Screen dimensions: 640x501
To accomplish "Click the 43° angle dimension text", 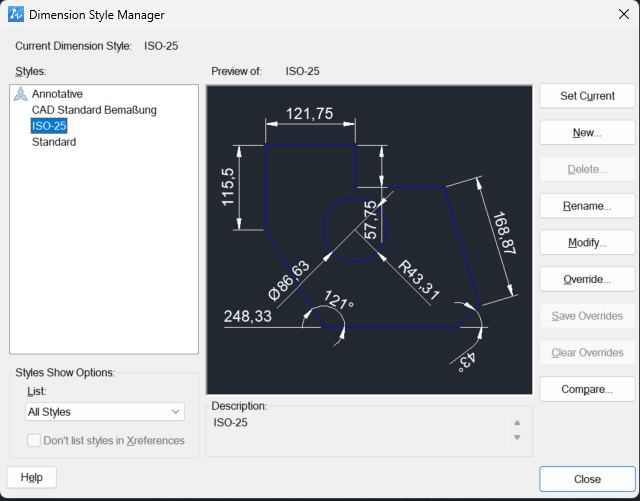I will point(467,362).
